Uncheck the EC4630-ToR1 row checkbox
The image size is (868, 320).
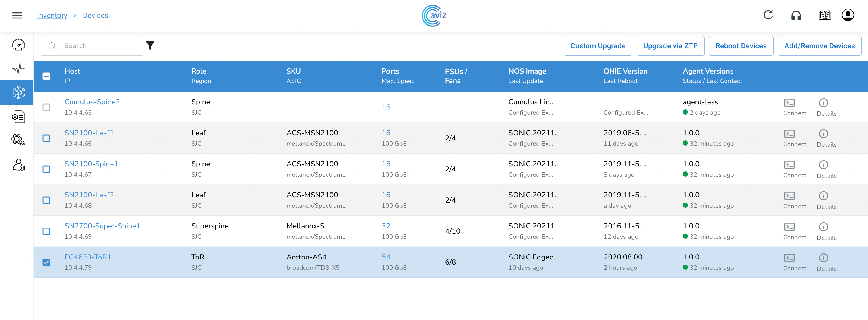46,262
